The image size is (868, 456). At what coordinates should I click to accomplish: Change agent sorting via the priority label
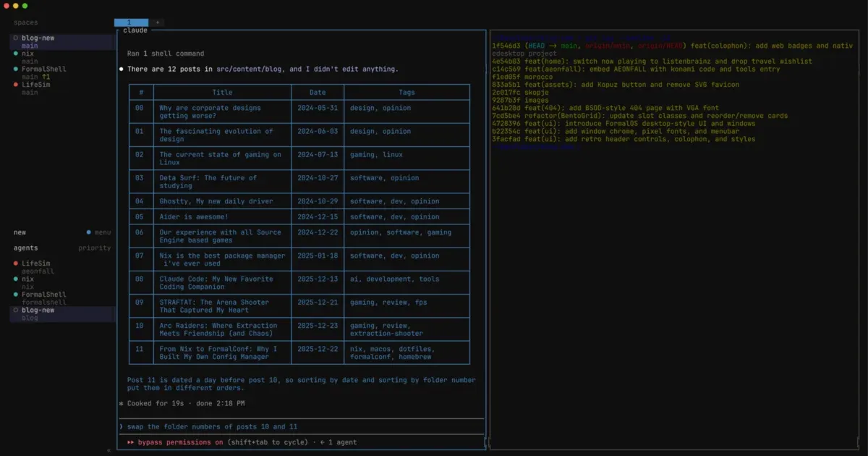tap(95, 248)
